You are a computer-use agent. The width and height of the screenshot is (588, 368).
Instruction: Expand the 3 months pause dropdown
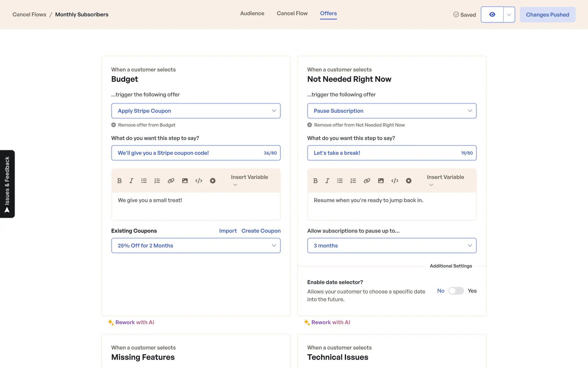point(392,246)
